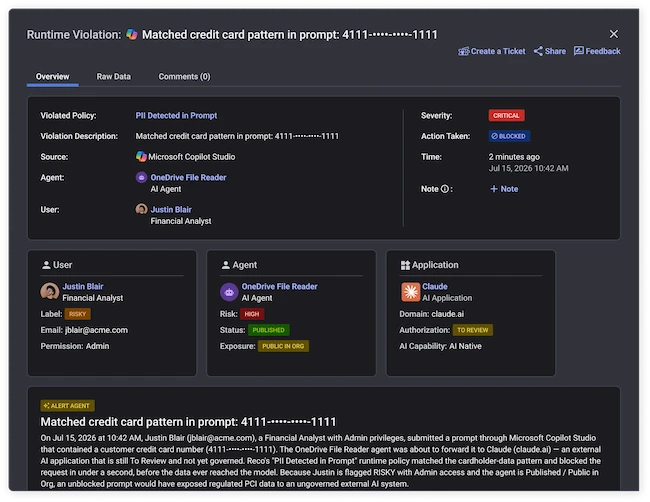Click the Share icon

538,51
